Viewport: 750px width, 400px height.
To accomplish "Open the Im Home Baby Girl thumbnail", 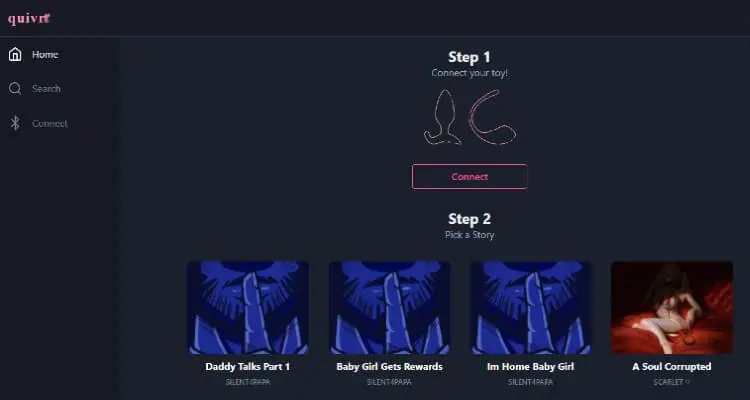I will (x=530, y=308).
